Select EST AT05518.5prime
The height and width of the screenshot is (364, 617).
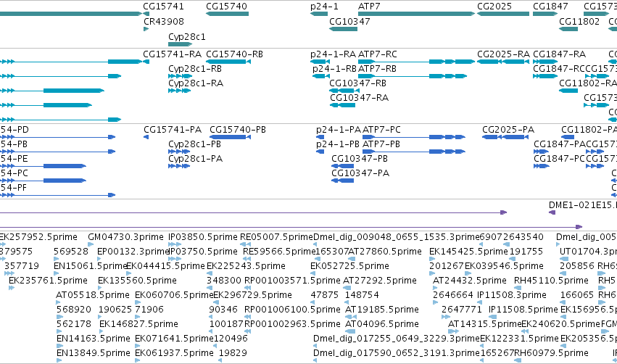[93, 295]
